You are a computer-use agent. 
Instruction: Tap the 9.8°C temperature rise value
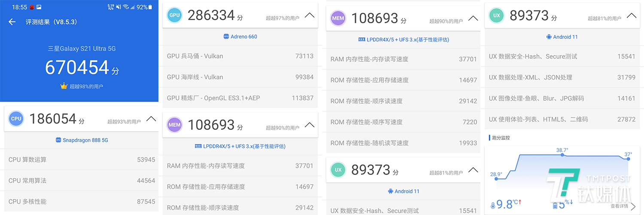(x=509, y=204)
